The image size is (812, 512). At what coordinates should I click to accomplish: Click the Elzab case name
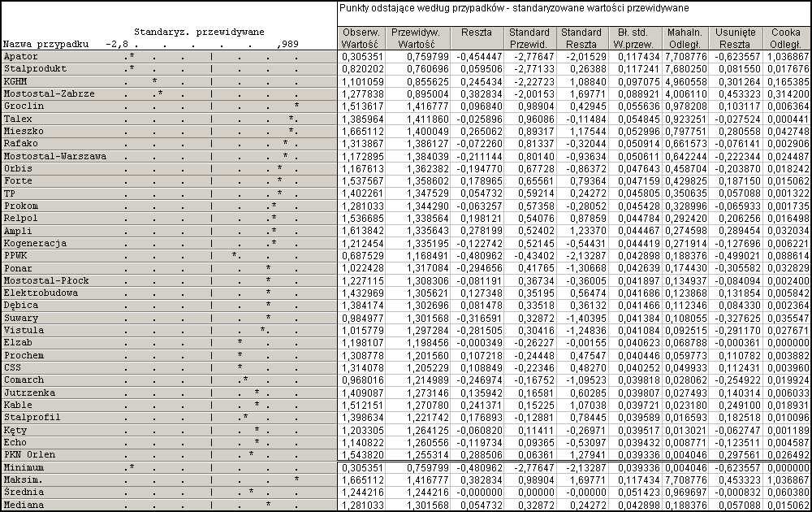pyautogui.click(x=18, y=343)
